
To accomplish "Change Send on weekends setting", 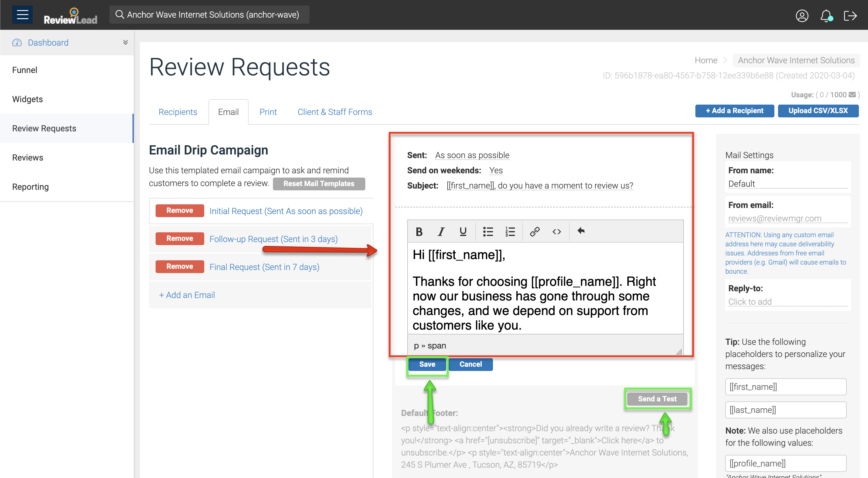I will 496,171.
